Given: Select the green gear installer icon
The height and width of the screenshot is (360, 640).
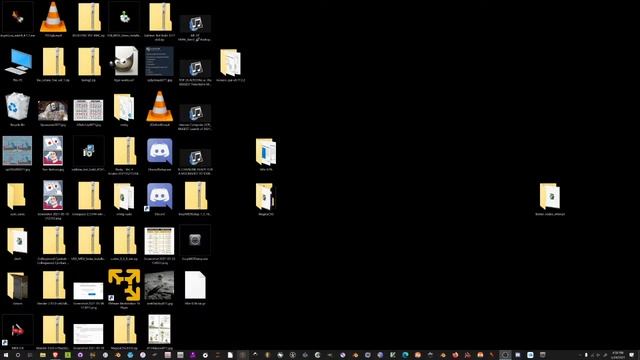Looking at the screenshot, I should point(124,17).
